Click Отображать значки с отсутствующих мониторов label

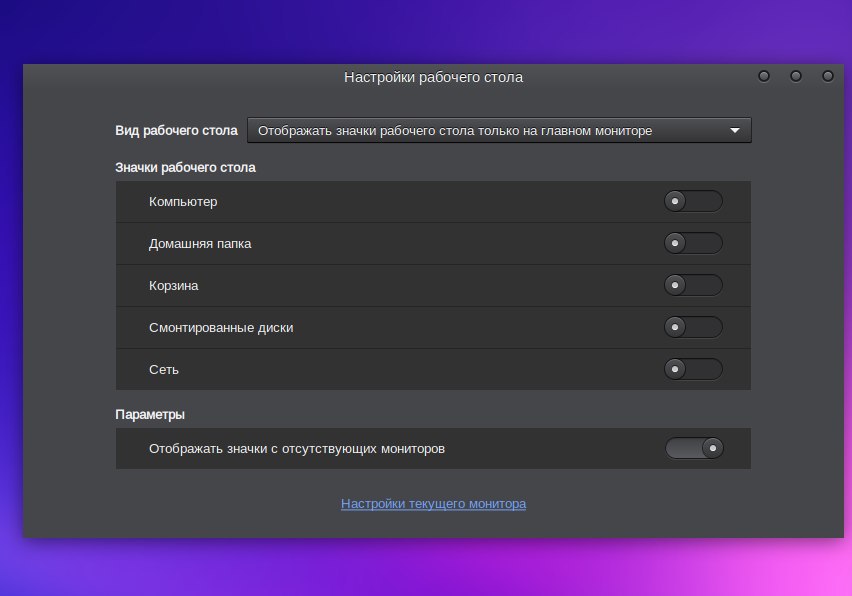click(297, 449)
